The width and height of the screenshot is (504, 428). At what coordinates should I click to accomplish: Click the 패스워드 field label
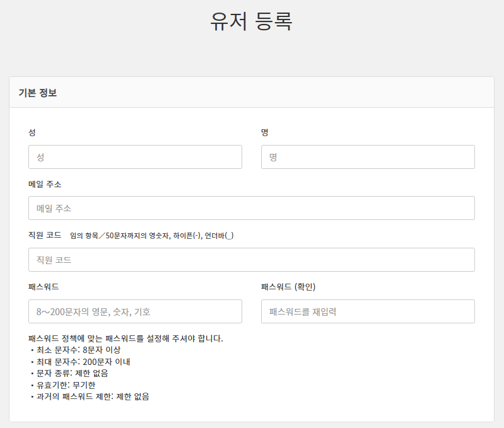click(x=44, y=287)
